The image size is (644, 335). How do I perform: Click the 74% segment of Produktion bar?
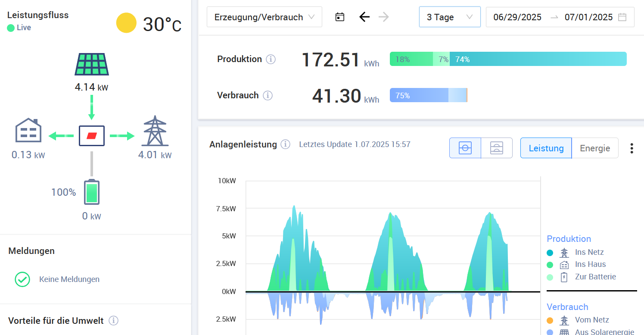538,59
